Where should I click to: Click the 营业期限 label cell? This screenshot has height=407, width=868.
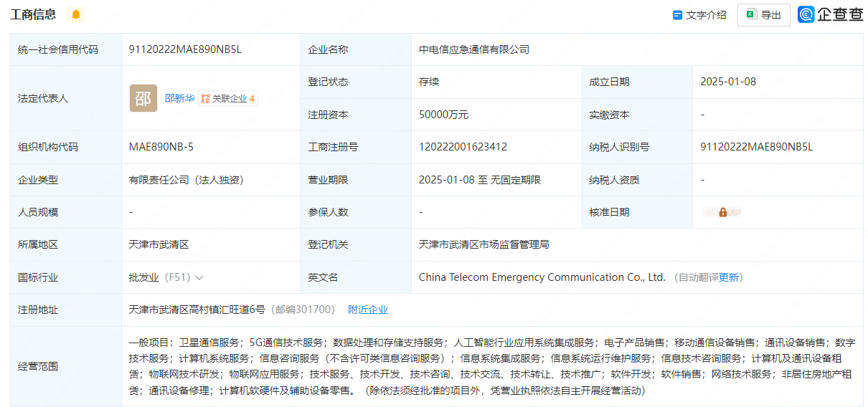(x=356, y=180)
